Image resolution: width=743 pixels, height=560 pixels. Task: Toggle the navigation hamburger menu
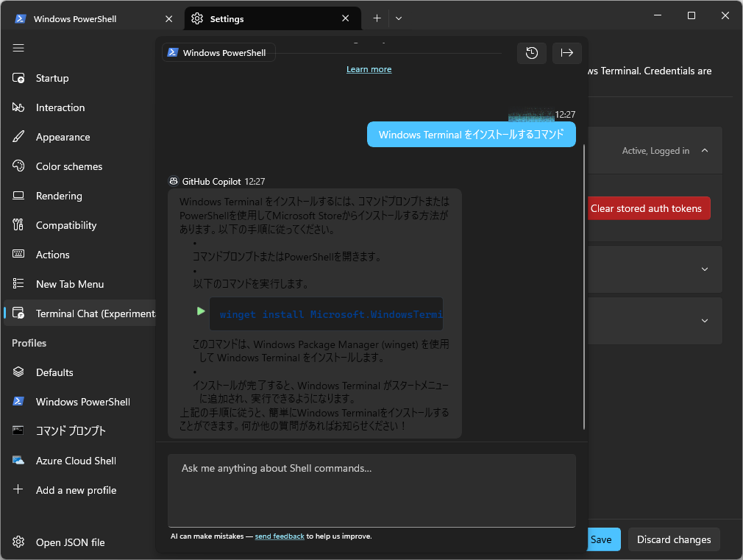tap(18, 48)
